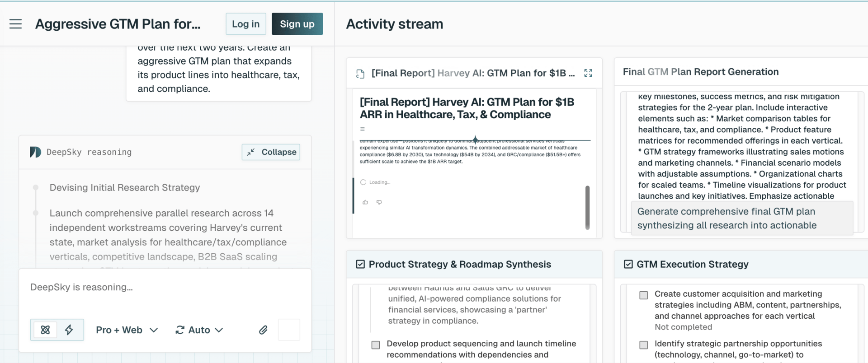
Task: Click GTM Execution Strategy checklist icon
Action: pyautogui.click(x=628, y=264)
